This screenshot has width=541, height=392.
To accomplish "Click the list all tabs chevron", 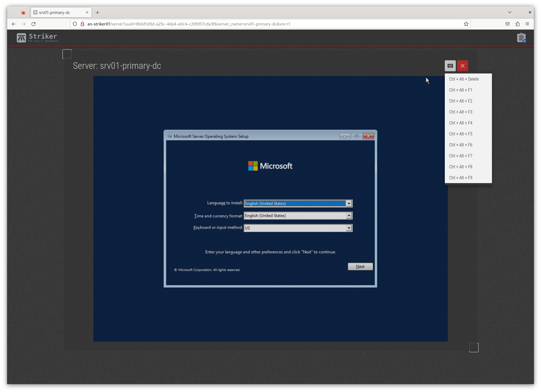I will tap(509, 12).
